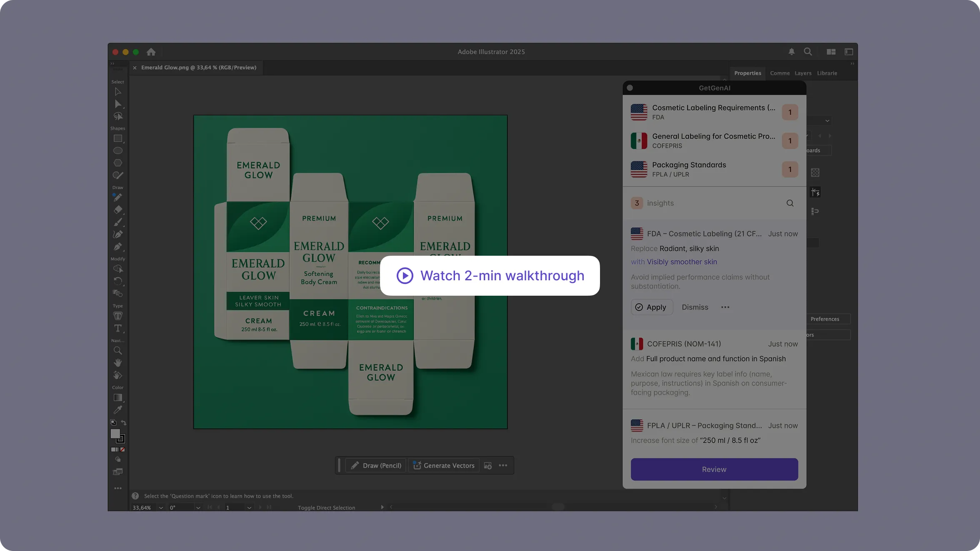980x551 pixels.
Task: Click the Home icon in title bar
Action: point(151,52)
